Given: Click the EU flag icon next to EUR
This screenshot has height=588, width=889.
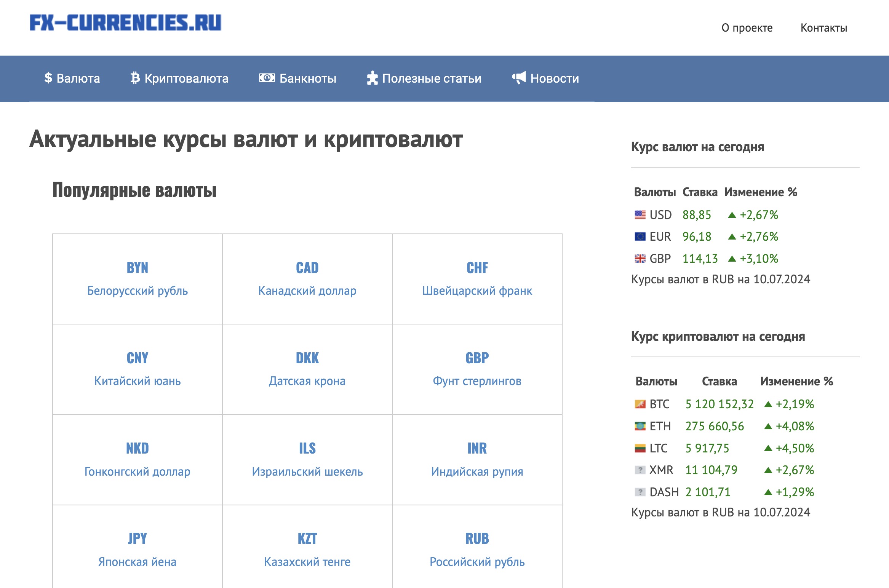Looking at the screenshot, I should click(x=640, y=236).
